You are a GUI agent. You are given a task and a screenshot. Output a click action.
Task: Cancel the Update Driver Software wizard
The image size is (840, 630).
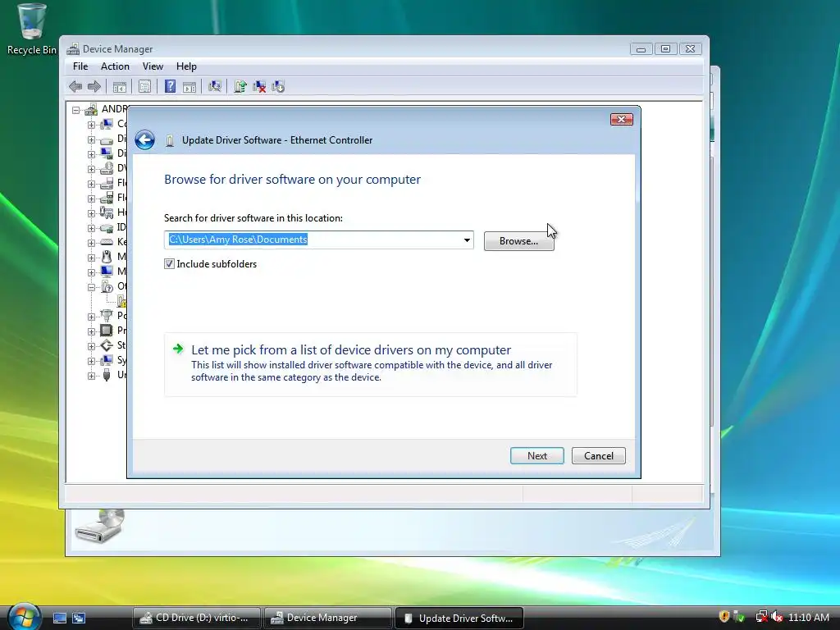pyautogui.click(x=598, y=456)
